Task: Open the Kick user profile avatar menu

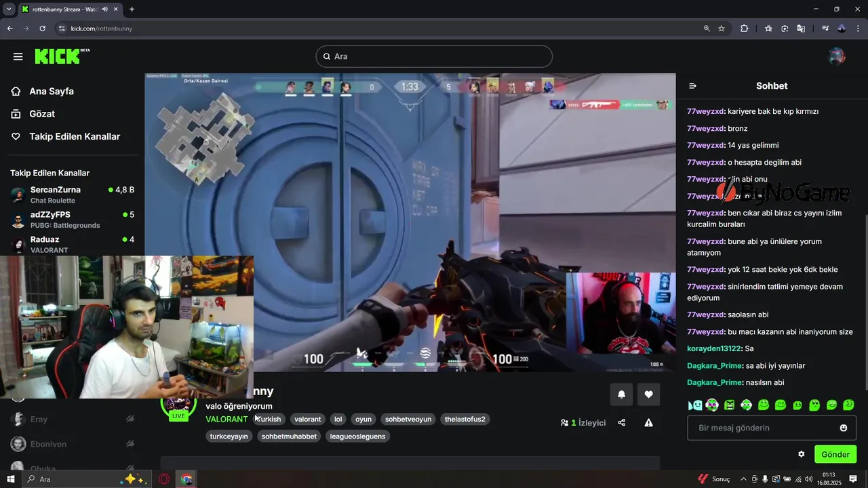Action: [837, 56]
